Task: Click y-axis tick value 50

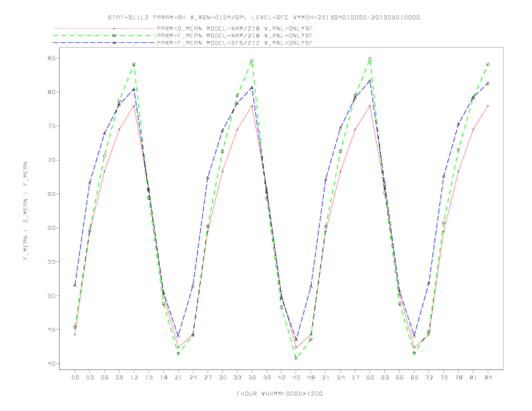Action: (51, 295)
